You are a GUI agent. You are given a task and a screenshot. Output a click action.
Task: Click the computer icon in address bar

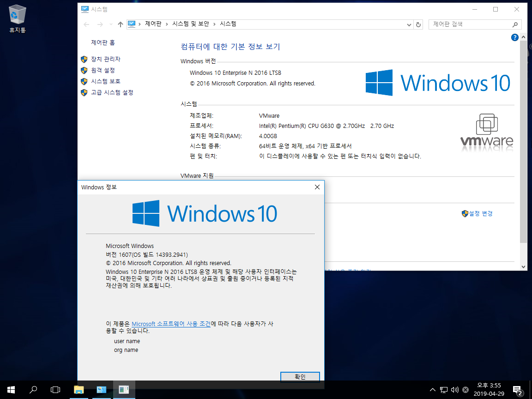132,24
